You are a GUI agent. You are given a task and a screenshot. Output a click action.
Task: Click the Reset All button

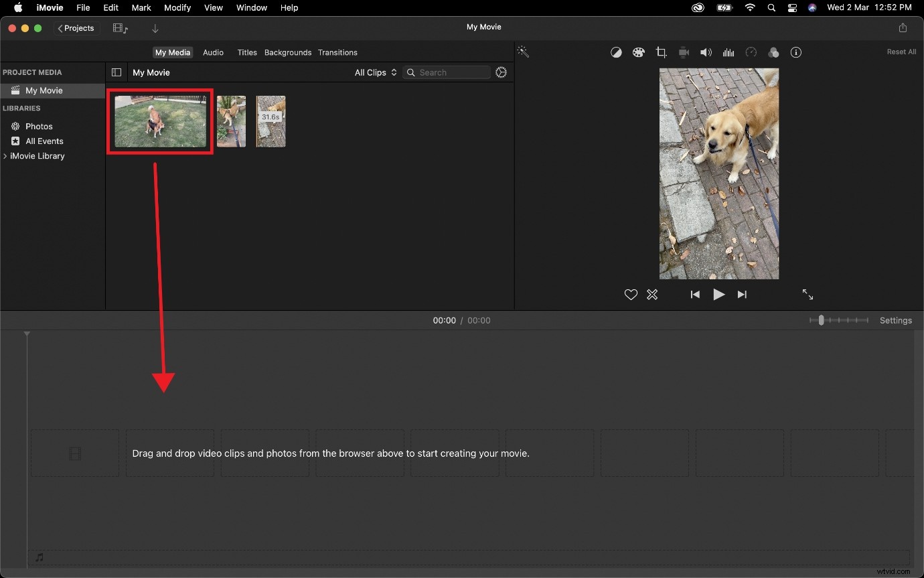pyautogui.click(x=901, y=52)
